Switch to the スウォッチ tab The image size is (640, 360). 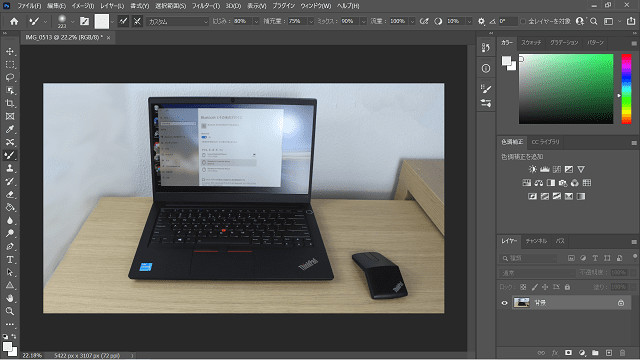[531, 42]
